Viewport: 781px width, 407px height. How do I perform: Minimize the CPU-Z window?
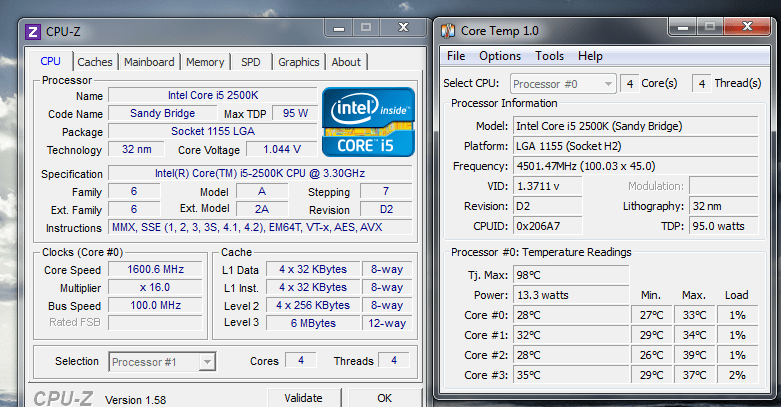tap(339, 28)
